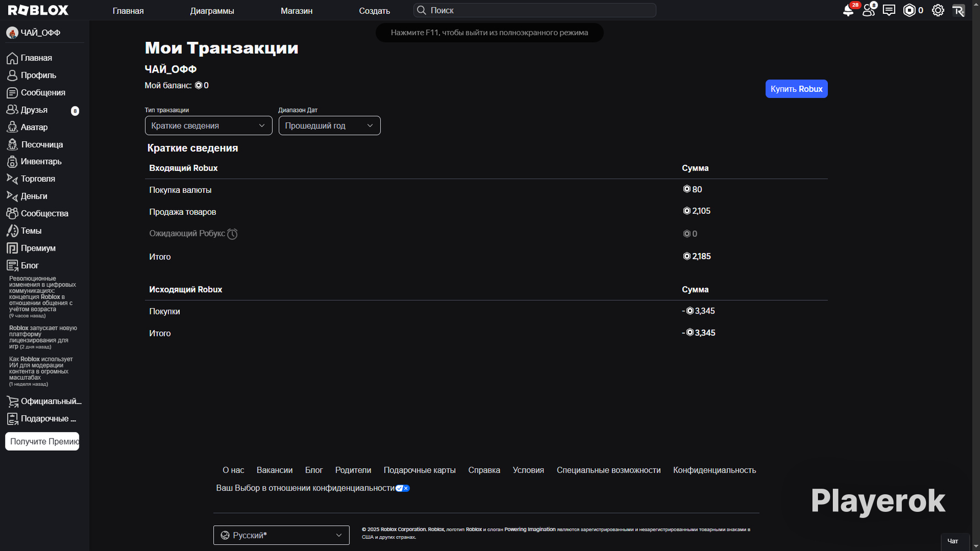This screenshot has width=980, height=551.
Task: Open Создать in top navigation
Action: point(374,11)
